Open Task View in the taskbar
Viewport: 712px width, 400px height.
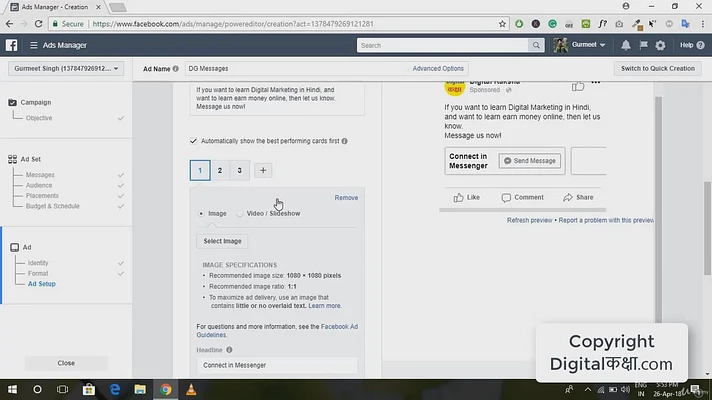pyautogui.click(x=63, y=390)
